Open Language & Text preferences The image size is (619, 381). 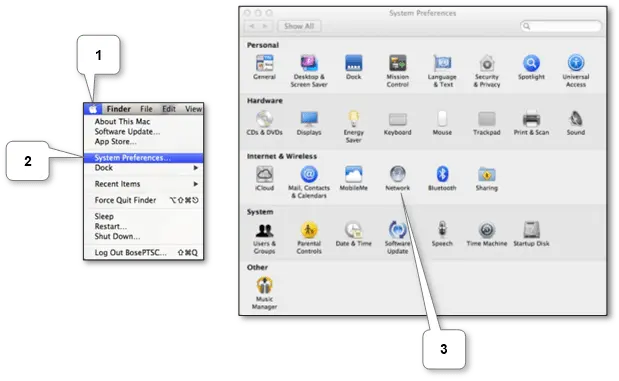(442, 71)
